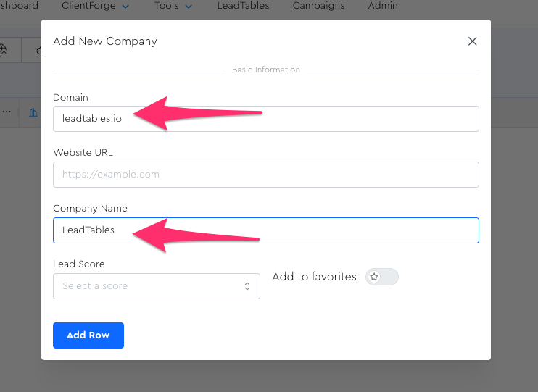
Task: Click the star icon on favorites switch
Action: pyautogui.click(x=374, y=277)
